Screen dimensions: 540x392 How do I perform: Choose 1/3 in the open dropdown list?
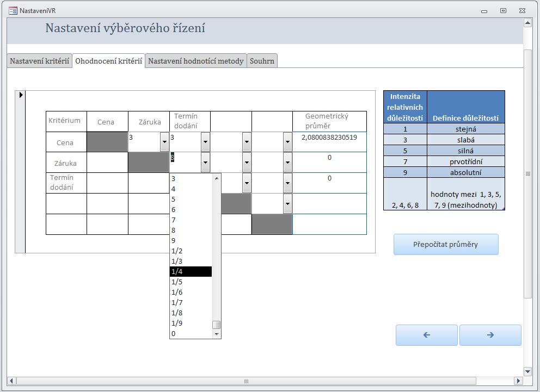(191, 262)
